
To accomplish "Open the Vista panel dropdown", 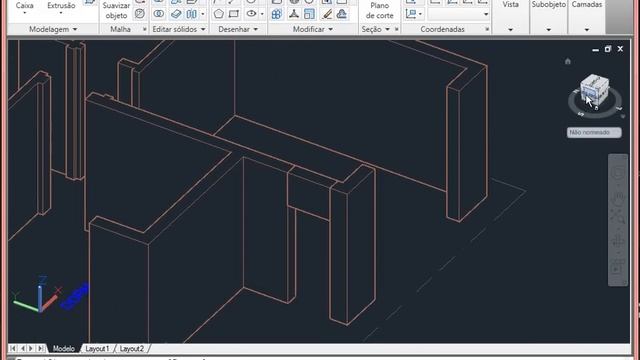I will click(510, 29).
